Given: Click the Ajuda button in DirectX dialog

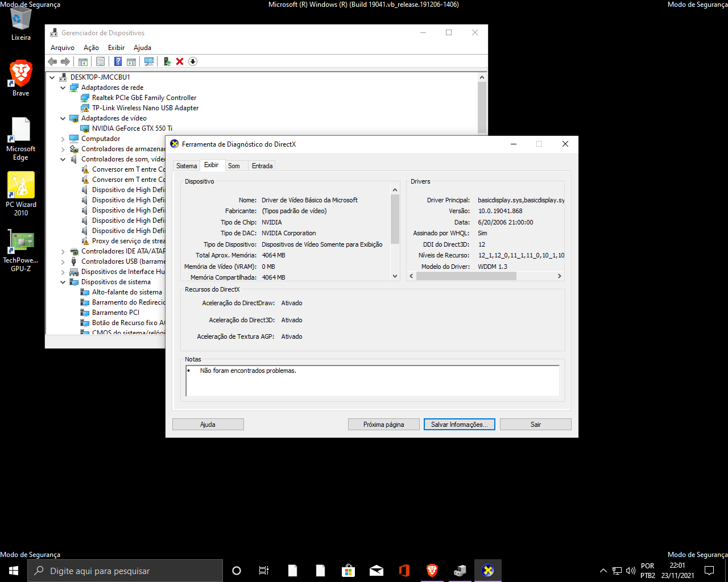Looking at the screenshot, I should coord(208,425).
